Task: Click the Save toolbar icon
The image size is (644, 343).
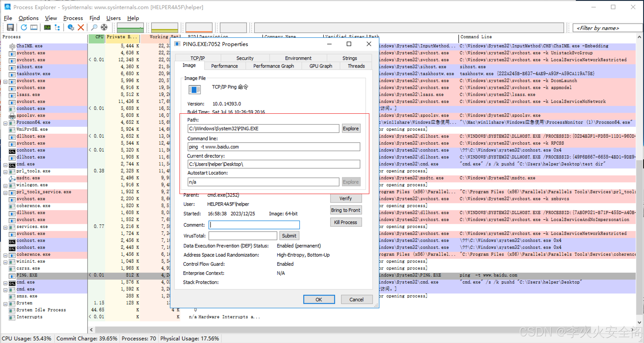Action: tap(10, 27)
